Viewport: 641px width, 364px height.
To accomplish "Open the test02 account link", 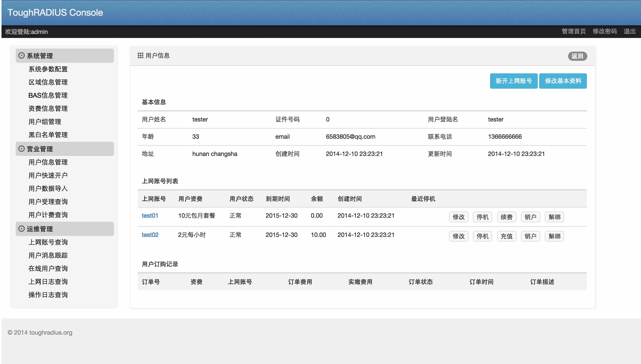I will (150, 235).
